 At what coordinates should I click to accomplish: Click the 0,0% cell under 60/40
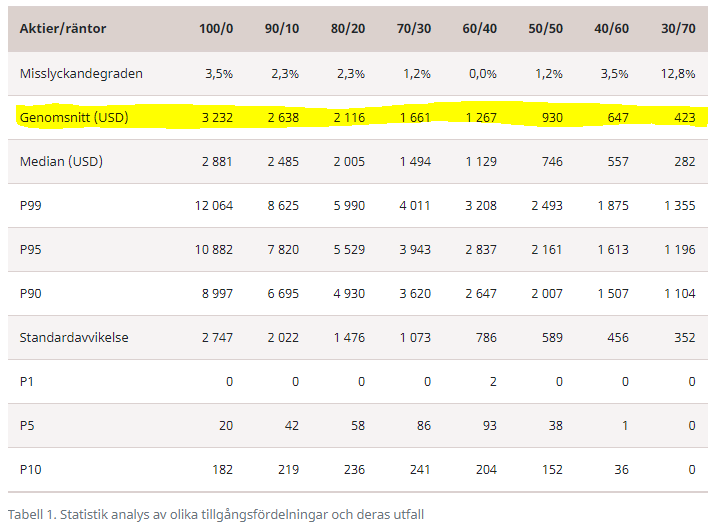(x=481, y=73)
